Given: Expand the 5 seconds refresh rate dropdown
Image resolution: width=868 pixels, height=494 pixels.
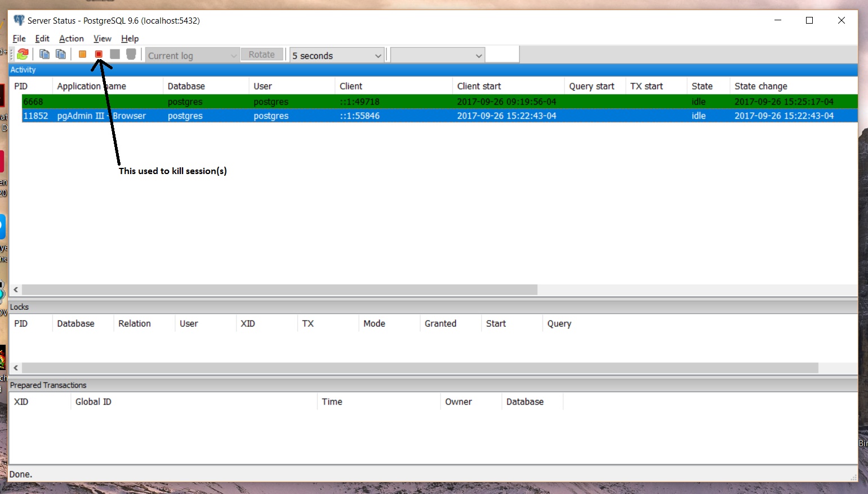Looking at the screenshot, I should pos(337,55).
